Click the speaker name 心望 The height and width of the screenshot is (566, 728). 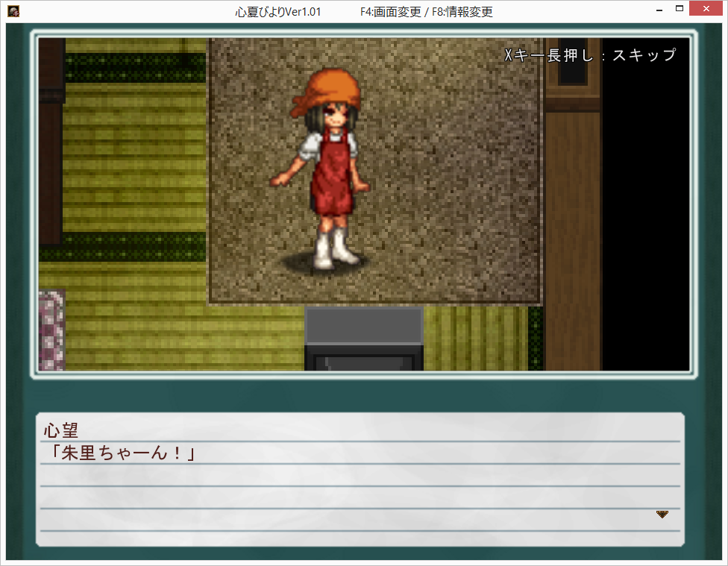point(61,430)
